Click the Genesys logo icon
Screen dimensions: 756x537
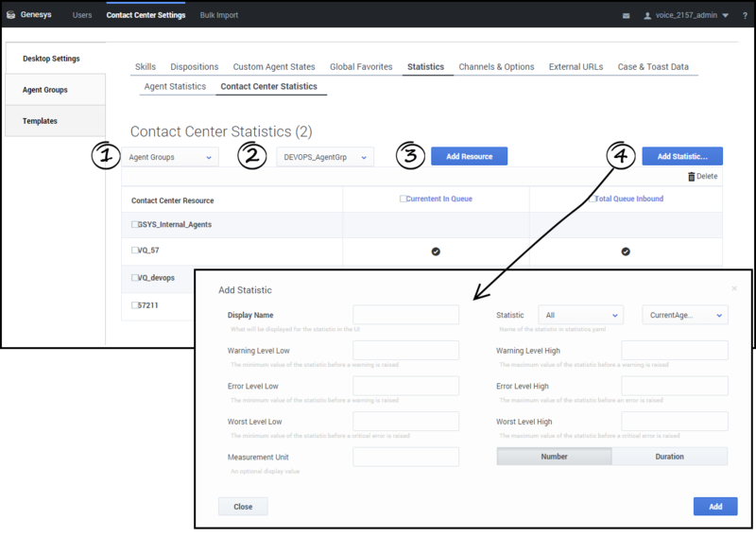click(x=10, y=15)
